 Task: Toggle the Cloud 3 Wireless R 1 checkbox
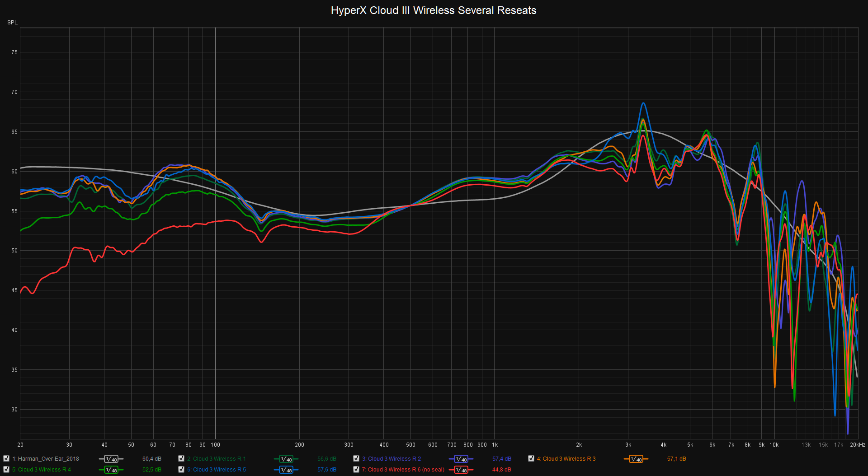(x=181, y=458)
